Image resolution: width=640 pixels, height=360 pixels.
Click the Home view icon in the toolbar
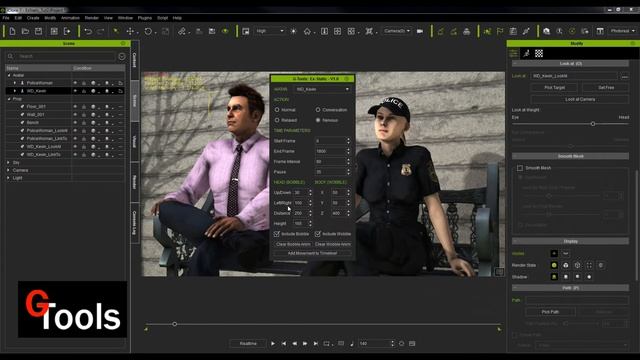pyautogui.click(x=307, y=31)
